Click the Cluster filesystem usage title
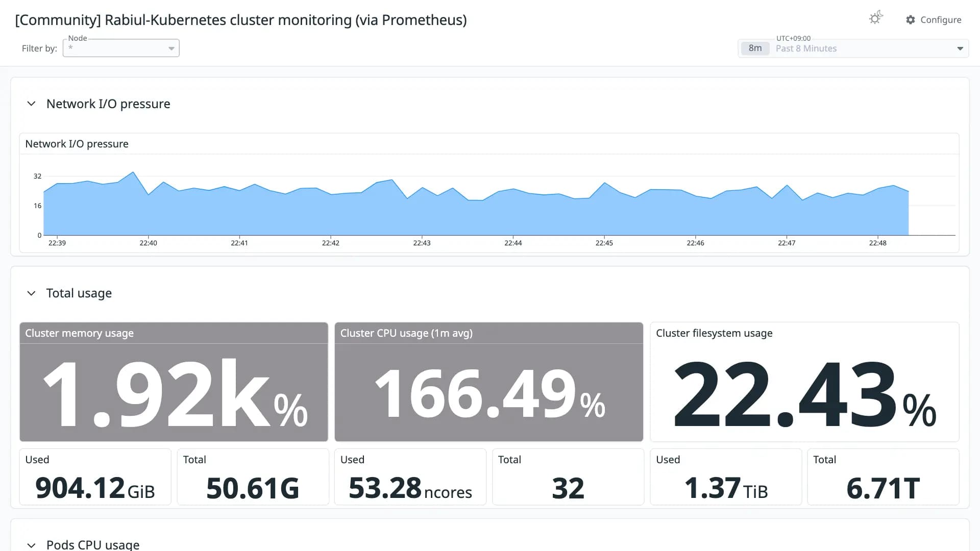 tap(714, 333)
